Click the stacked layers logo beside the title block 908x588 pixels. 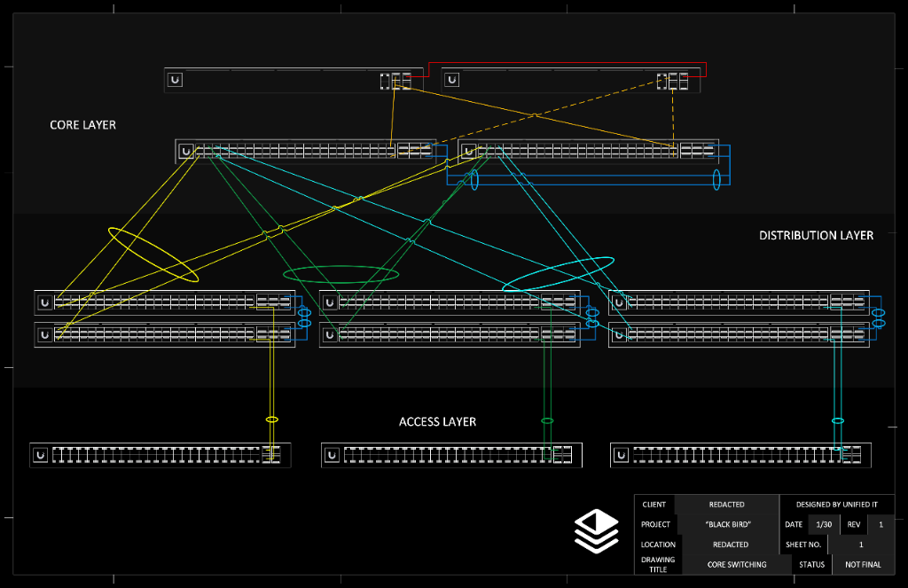597,531
